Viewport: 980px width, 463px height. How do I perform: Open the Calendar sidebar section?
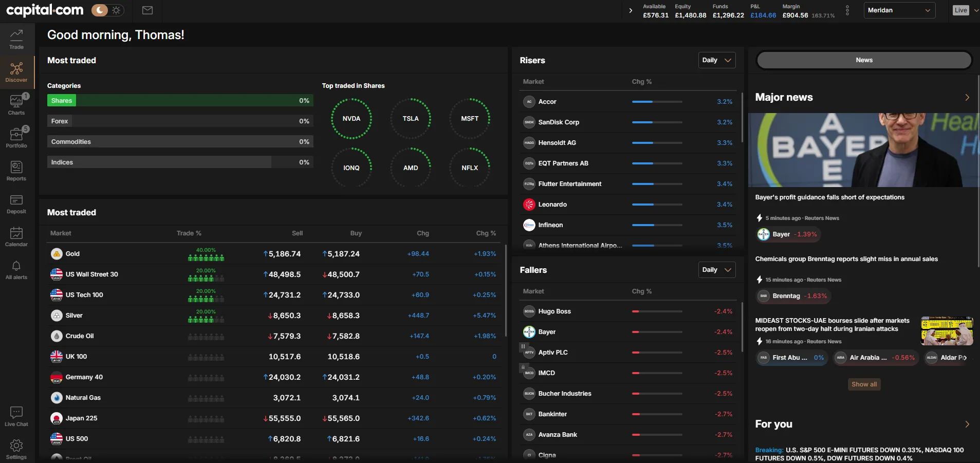coord(16,237)
